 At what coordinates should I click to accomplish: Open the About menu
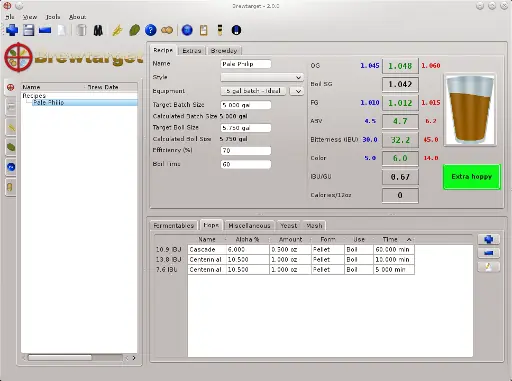(77, 17)
